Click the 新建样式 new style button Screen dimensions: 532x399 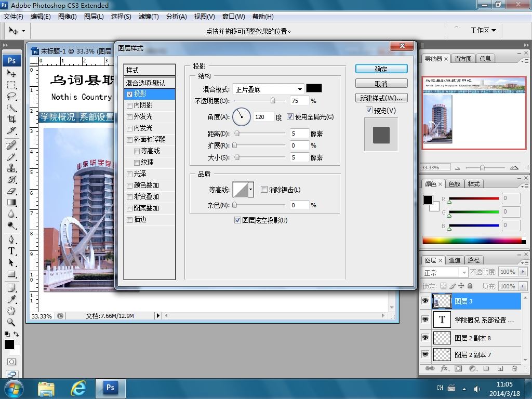381,98
